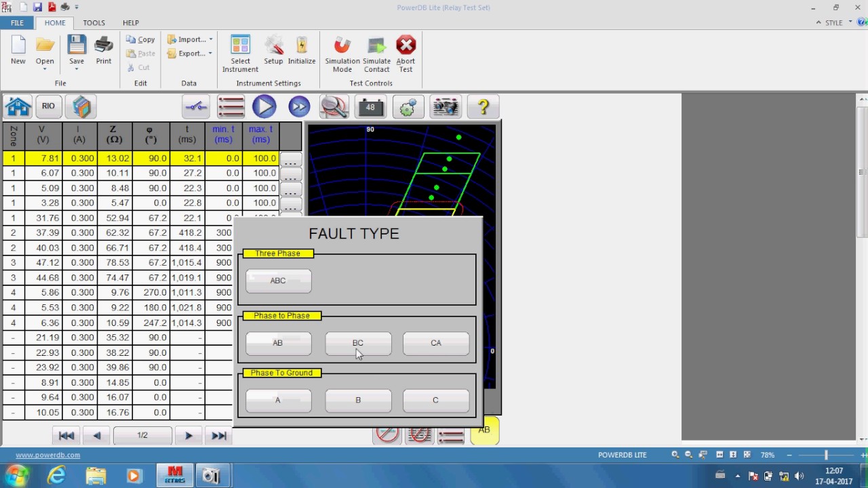Open Windows Start menu

click(16, 476)
